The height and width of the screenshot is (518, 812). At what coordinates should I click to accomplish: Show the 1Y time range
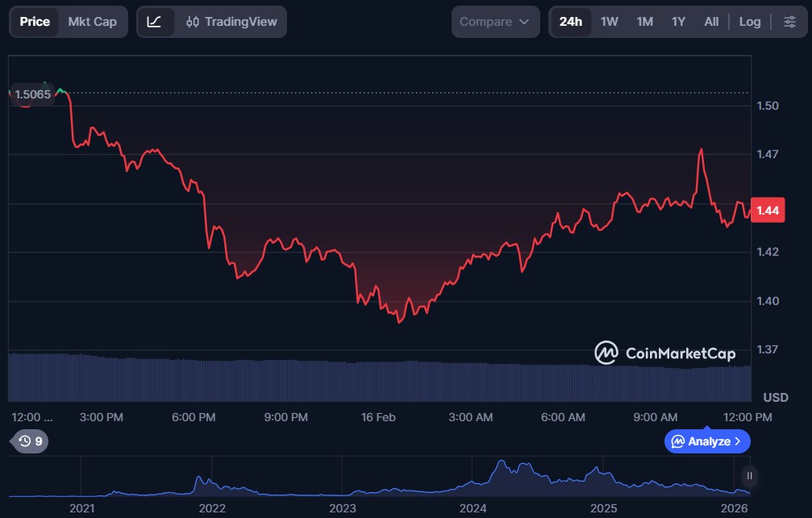click(678, 22)
